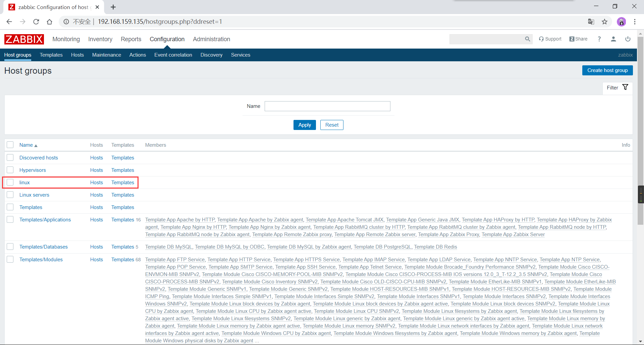Viewport: 644px width, 345px height.
Task: Check the Linux servers row checkbox
Action: [x=10, y=195]
